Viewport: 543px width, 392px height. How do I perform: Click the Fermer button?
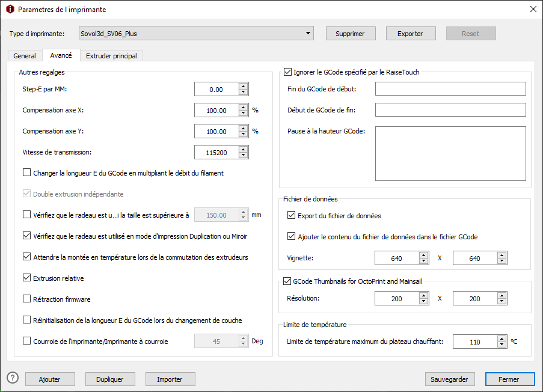(510, 379)
